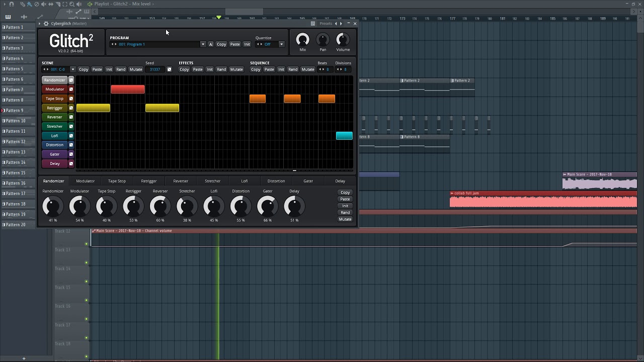The width and height of the screenshot is (644, 362).
Task: Step the Beats value arrows
Action: coord(323,69)
